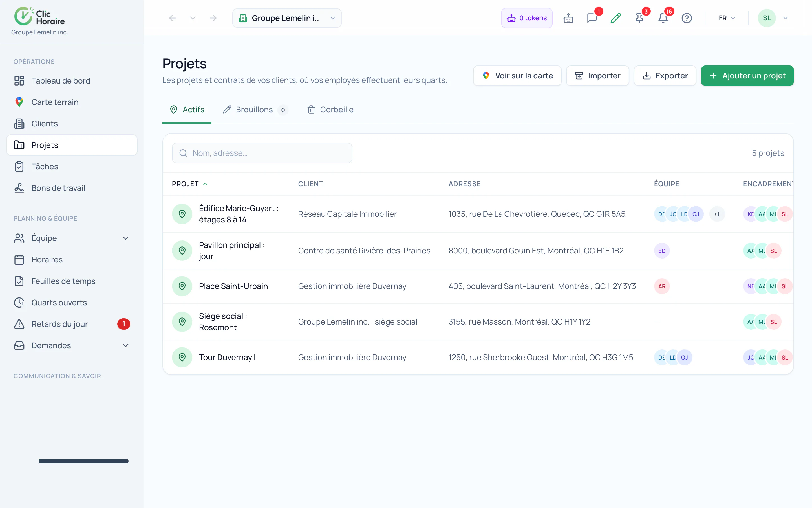Click the sidebar horizontal scrollbar
The height and width of the screenshot is (508, 812).
(x=83, y=461)
